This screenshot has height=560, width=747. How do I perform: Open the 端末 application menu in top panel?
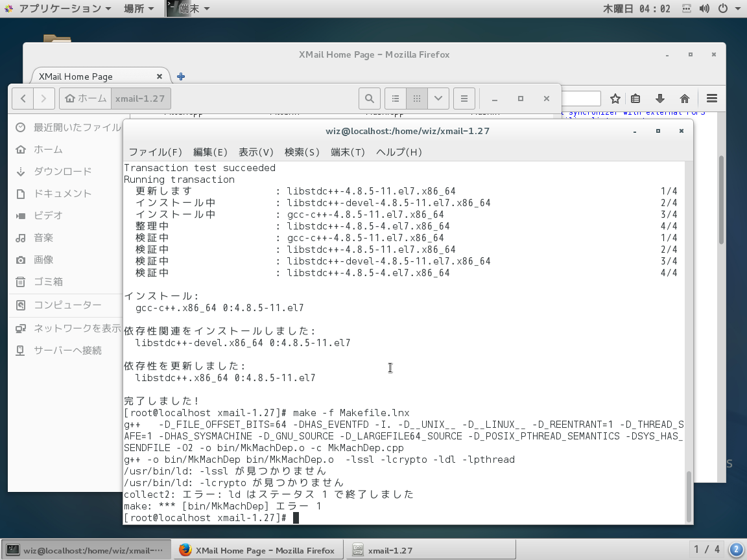189,8
